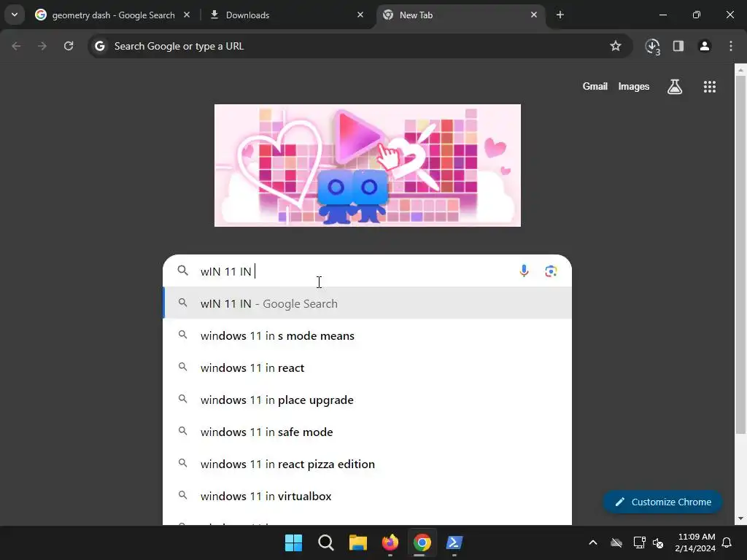Go forward with the forward arrow

(x=42, y=46)
